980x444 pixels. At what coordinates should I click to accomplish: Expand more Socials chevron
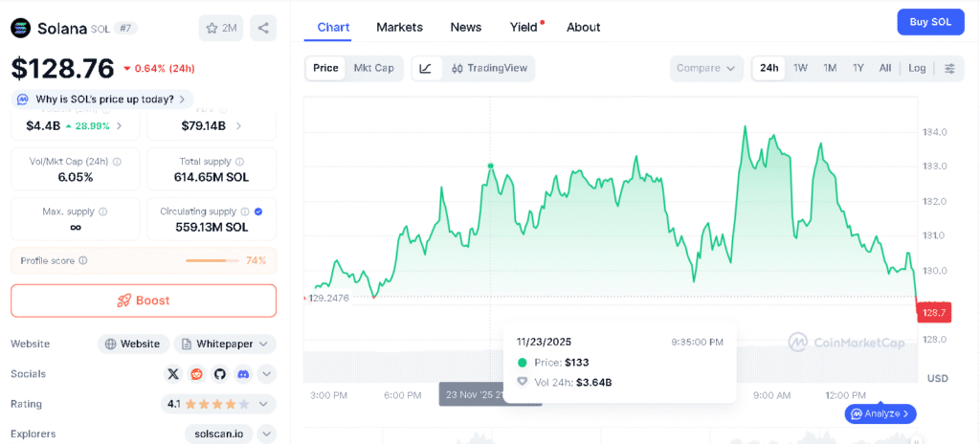click(x=266, y=374)
